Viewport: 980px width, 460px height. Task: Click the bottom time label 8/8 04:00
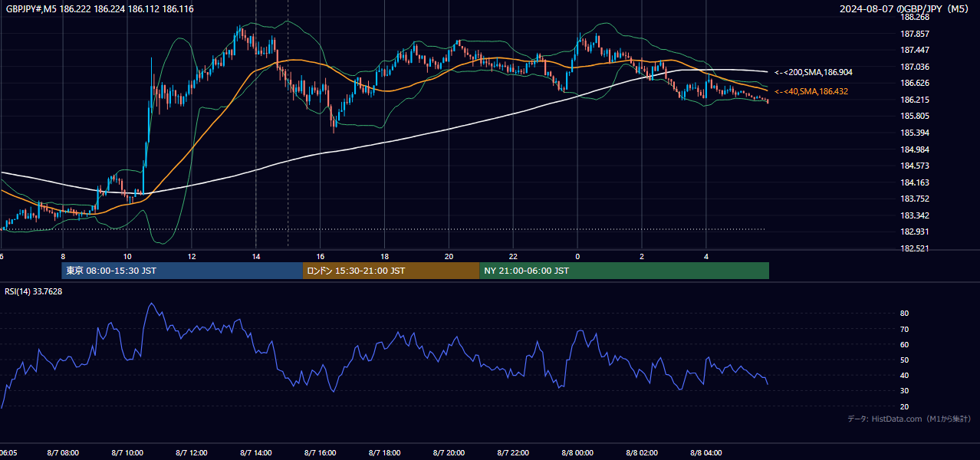pos(706,453)
